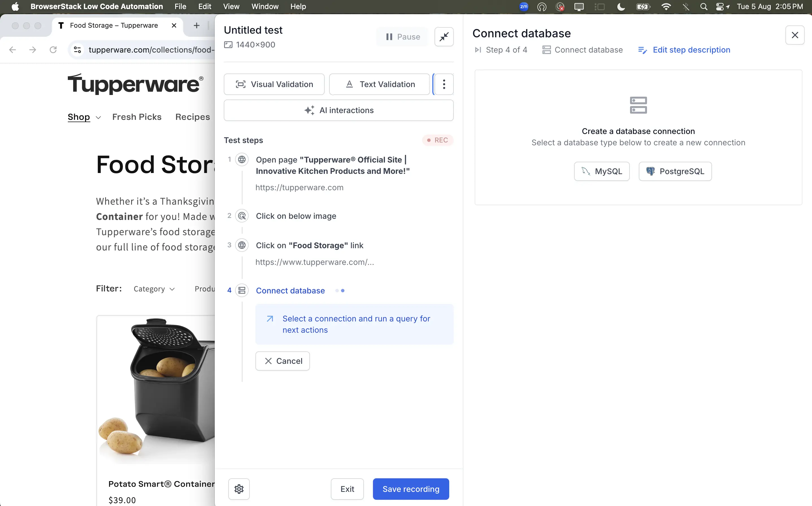Click the step 2 click-action icon

(242, 216)
